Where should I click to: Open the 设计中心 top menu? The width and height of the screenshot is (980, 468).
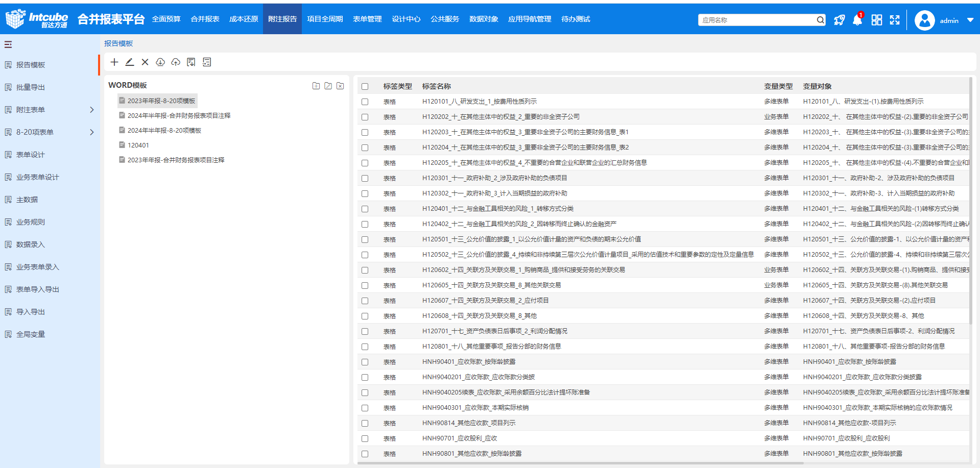click(406, 19)
